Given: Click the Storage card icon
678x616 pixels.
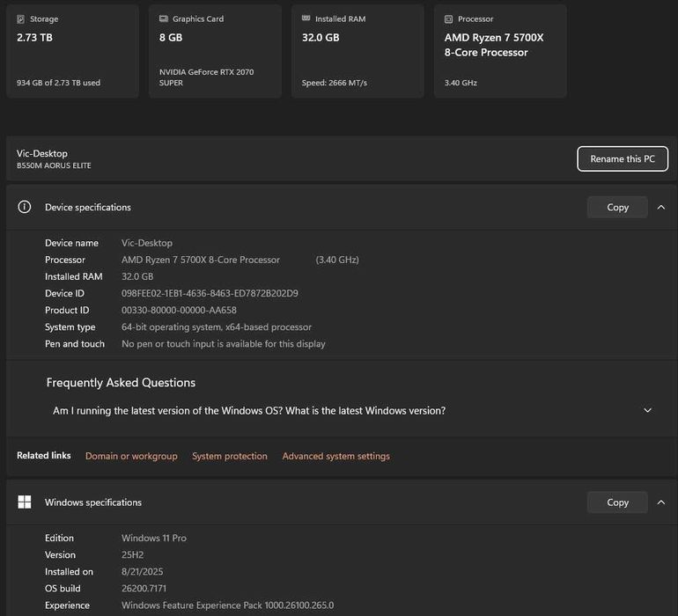Looking at the screenshot, I should (x=20, y=19).
